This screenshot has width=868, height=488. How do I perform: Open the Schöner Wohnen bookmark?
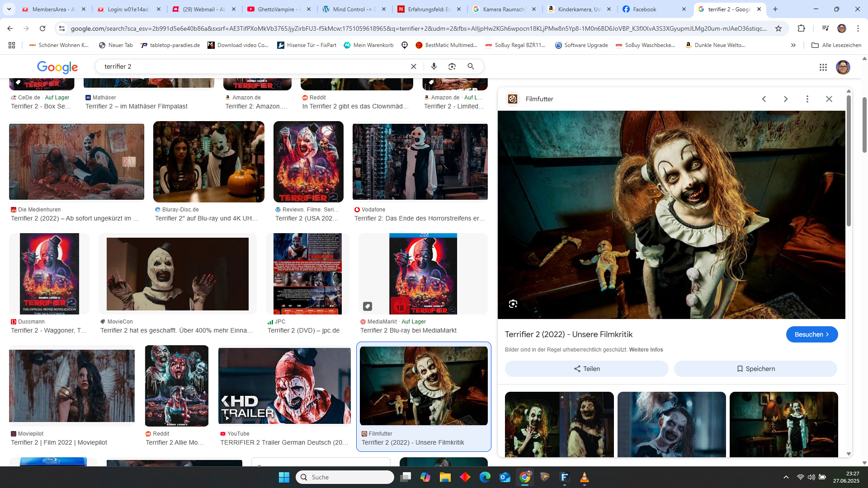pyautogui.click(x=59, y=45)
